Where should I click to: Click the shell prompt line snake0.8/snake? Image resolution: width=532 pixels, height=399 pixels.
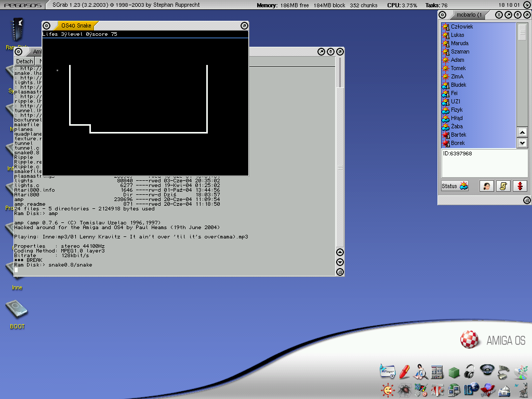[53, 264]
